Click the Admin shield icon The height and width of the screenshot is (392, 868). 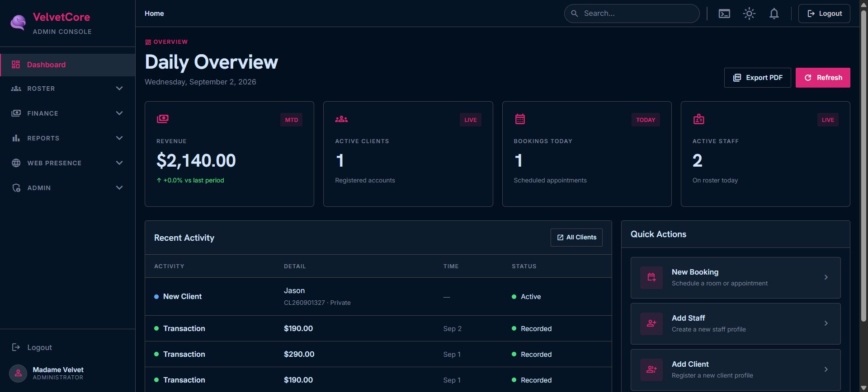click(x=16, y=188)
